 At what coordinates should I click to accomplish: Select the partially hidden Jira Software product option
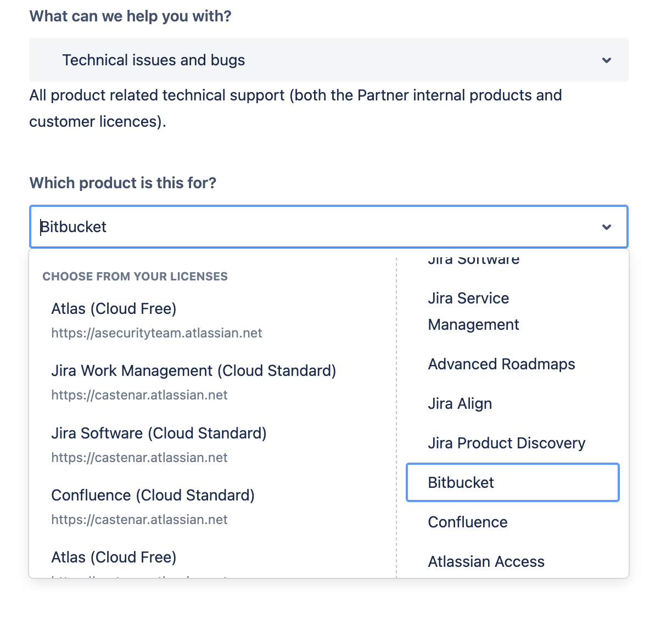[473, 260]
